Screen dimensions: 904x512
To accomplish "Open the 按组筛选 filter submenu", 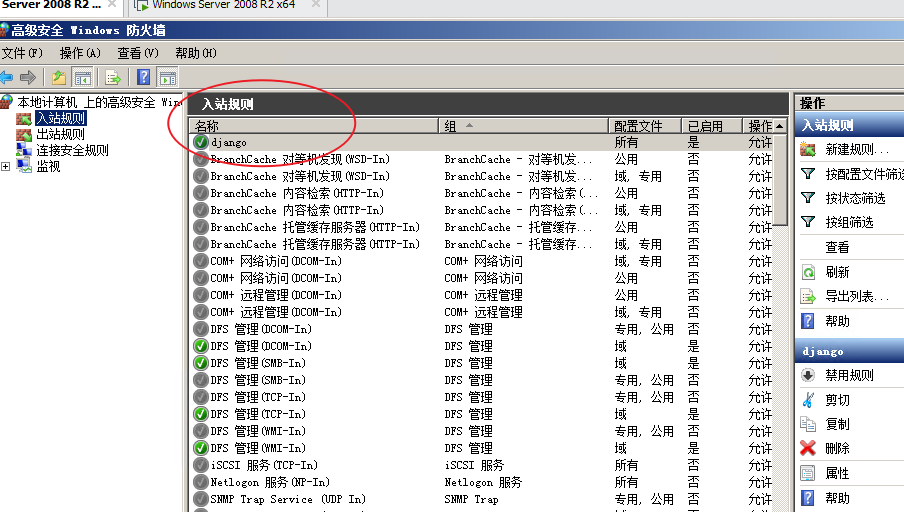I will click(x=849, y=222).
